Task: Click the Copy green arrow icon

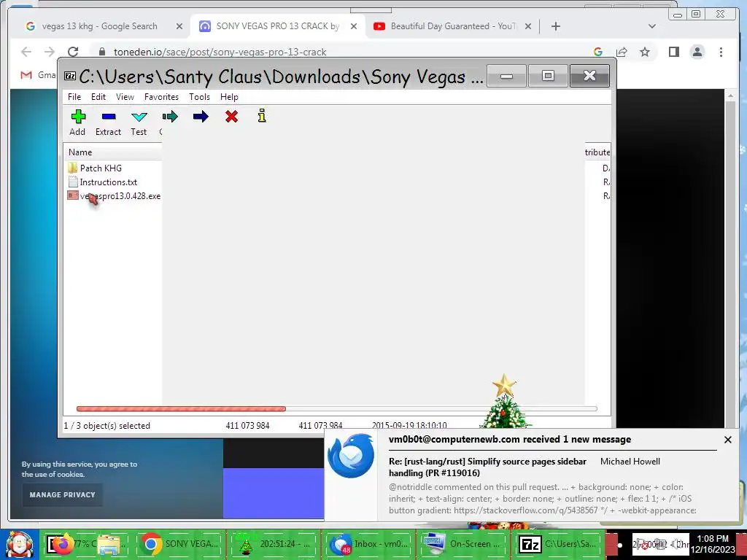Action: 170,116
